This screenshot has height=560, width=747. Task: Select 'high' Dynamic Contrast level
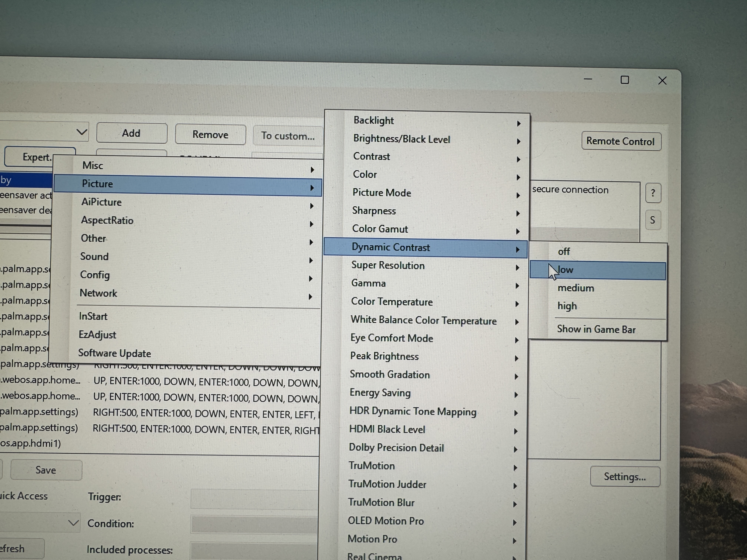[567, 306]
